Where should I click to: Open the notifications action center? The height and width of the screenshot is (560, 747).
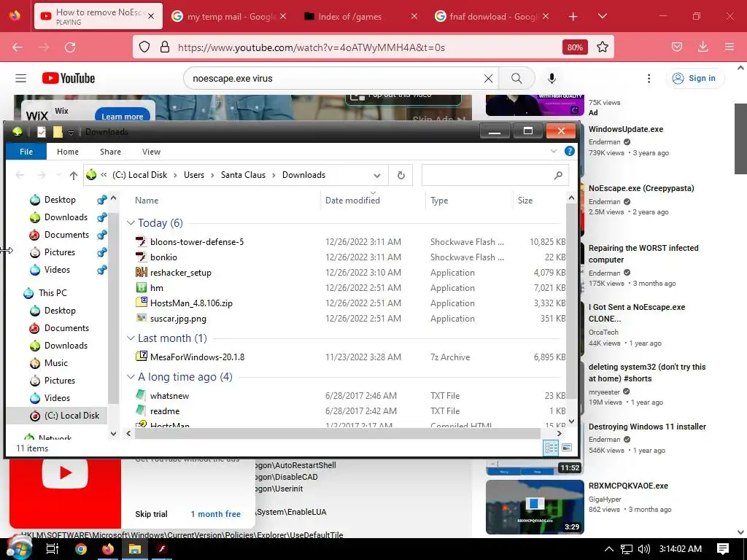[723, 549]
